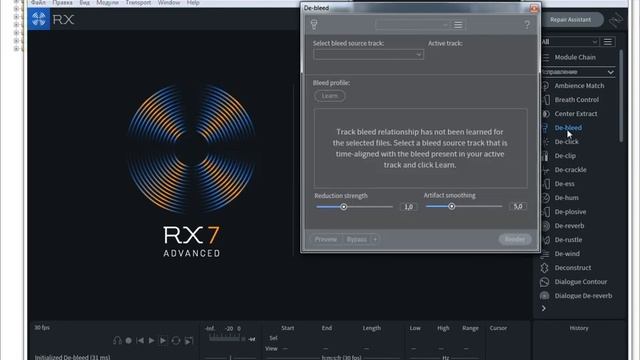Click the Preview button
The image size is (640, 360).
coord(326,239)
